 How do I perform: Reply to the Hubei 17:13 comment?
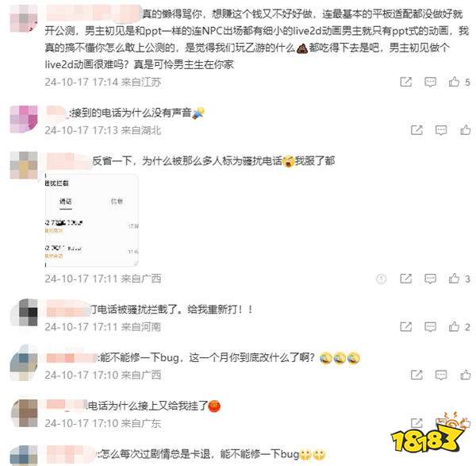(441, 130)
